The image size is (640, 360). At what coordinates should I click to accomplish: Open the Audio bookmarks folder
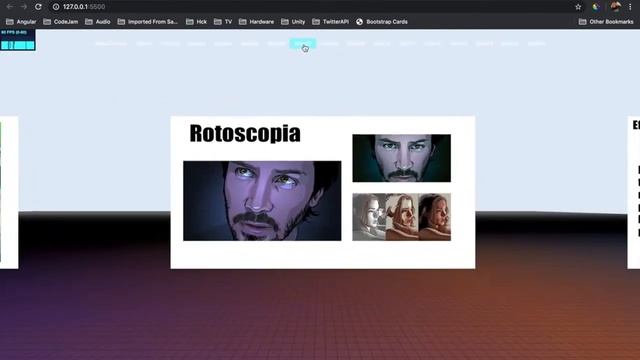tap(98, 22)
